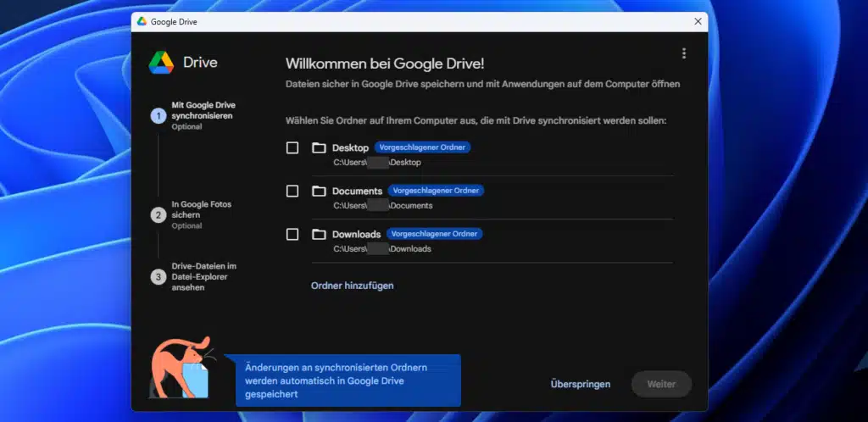Screen dimensions: 868x422
Task: Click 'Vorgeschlagener Ordner' badge next to Desktop
Action: coord(422,147)
